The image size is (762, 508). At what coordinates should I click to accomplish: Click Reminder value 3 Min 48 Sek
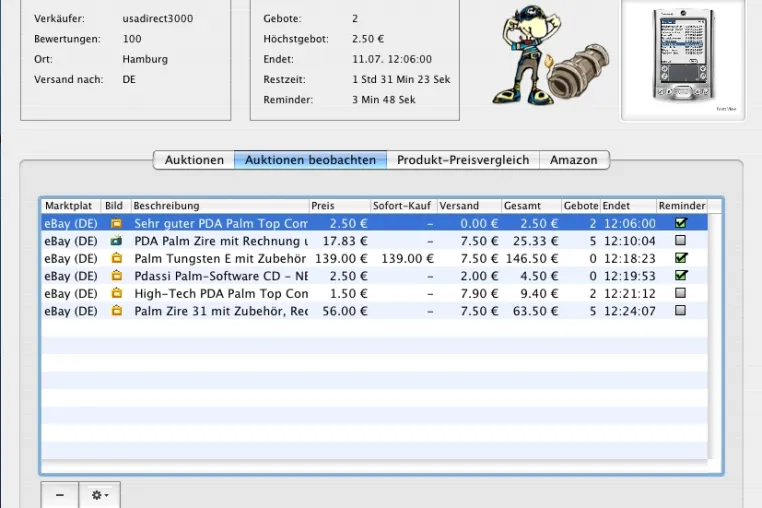[383, 100]
